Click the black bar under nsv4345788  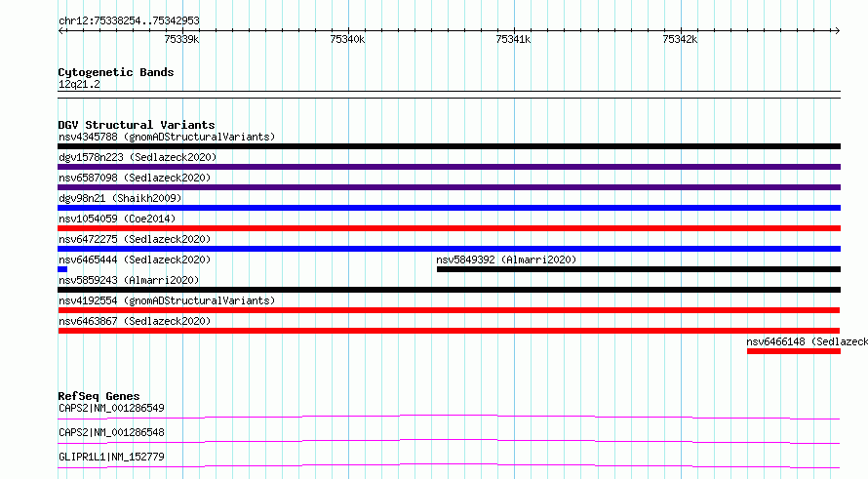click(449, 146)
